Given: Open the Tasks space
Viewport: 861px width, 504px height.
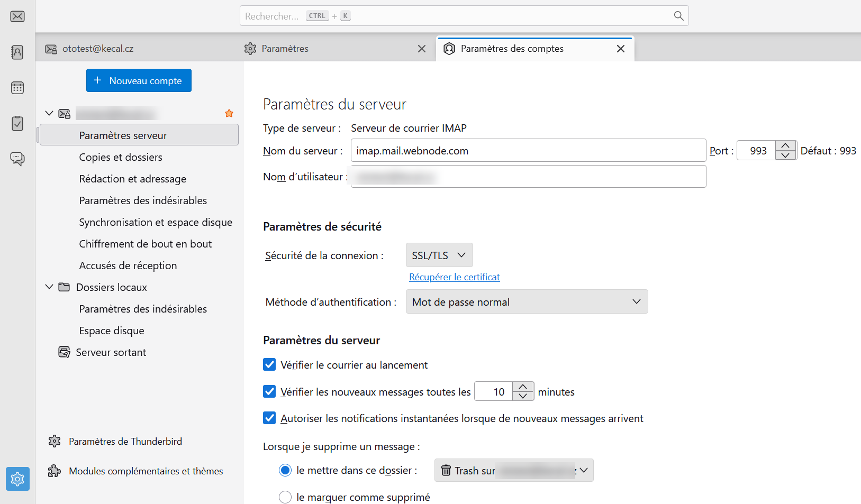Looking at the screenshot, I should pos(17,123).
